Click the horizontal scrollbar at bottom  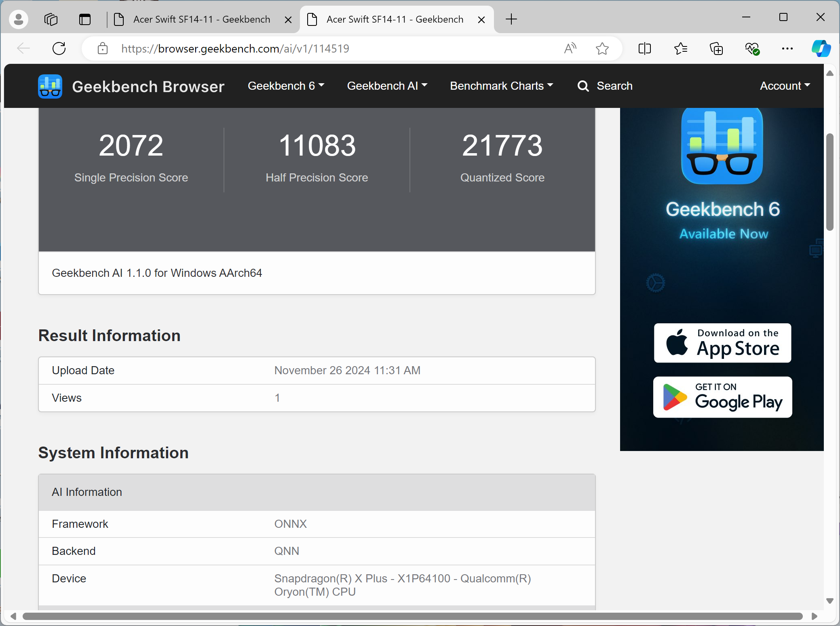point(412,616)
